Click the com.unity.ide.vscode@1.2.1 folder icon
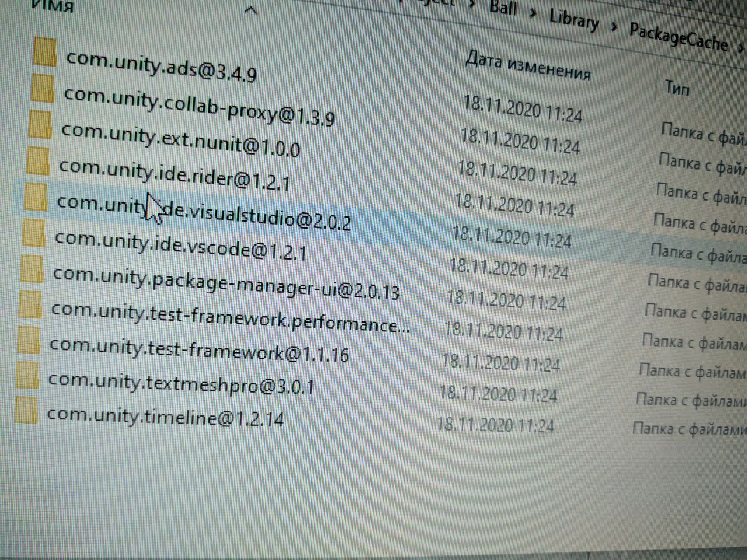The height and width of the screenshot is (560, 747). [33, 233]
